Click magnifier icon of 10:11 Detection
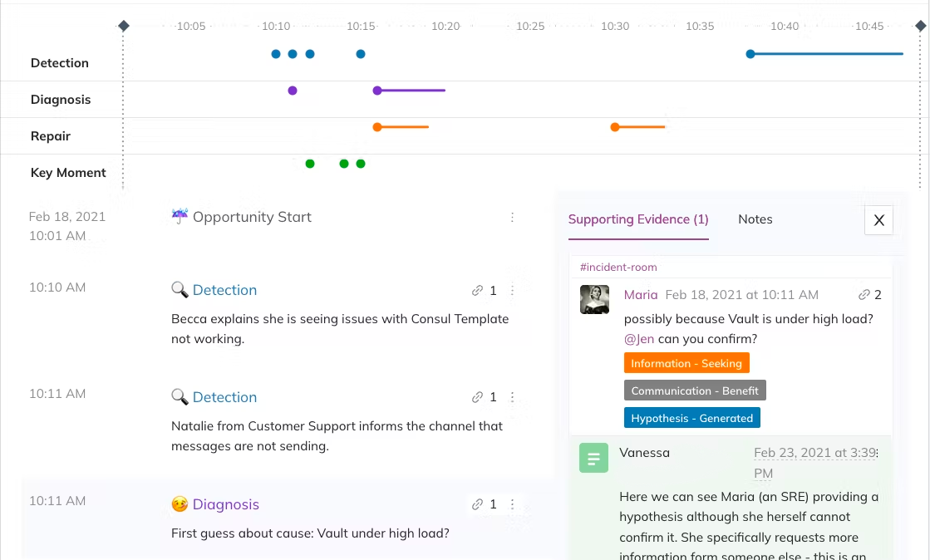The width and height of the screenshot is (930, 560). [180, 396]
